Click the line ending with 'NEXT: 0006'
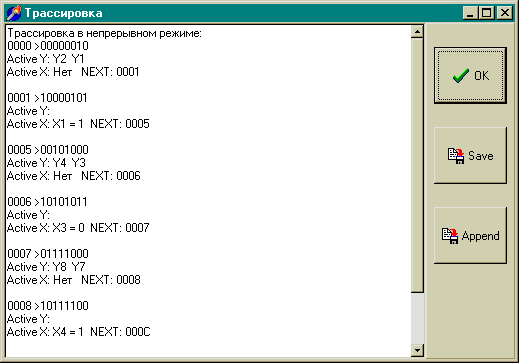519x363 pixels. (74, 176)
